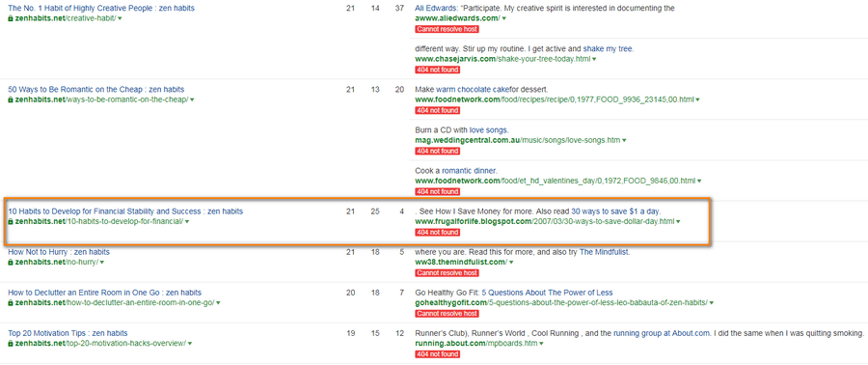868x365 pixels.
Task: Expand dropdown arrow next to creative-habit URL
Action: pyautogui.click(x=121, y=19)
